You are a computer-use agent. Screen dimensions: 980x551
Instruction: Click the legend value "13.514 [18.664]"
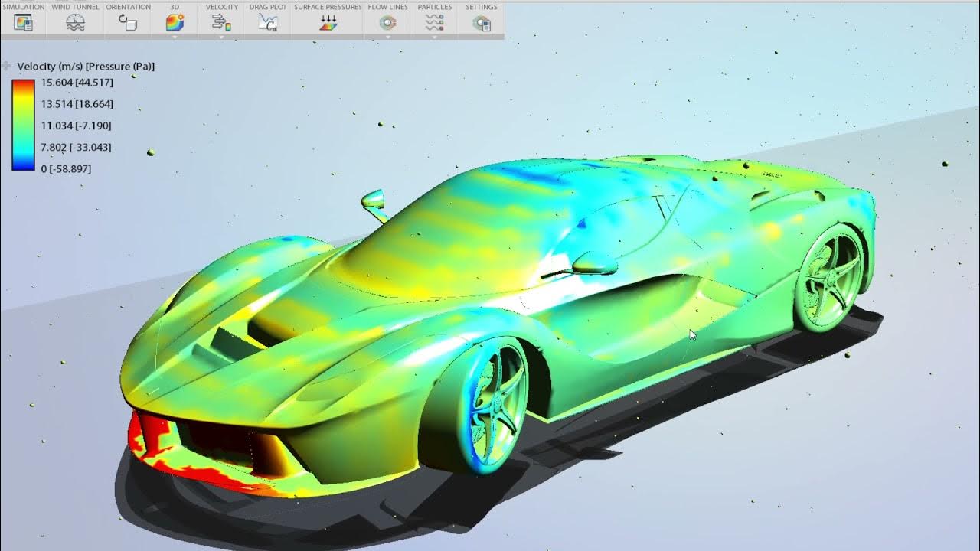tap(77, 104)
